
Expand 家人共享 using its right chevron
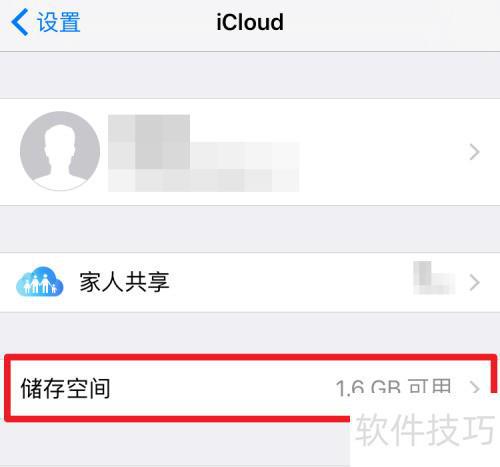(474, 282)
